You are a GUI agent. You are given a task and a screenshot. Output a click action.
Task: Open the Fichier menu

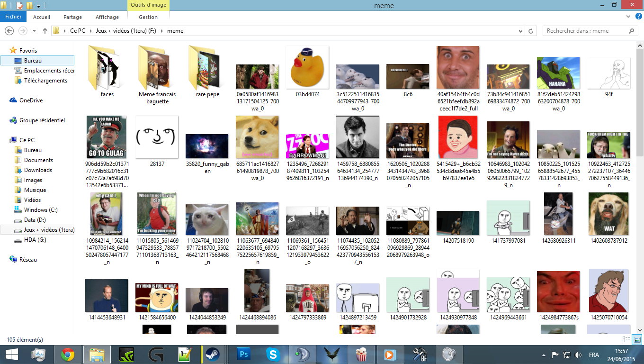(13, 17)
